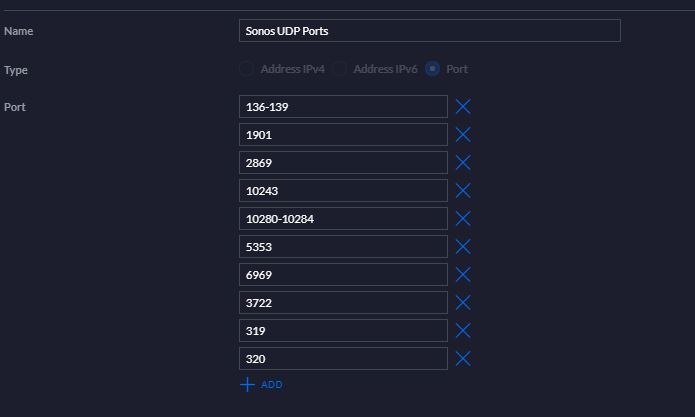
Task: Click the 136-139 port input field
Action: click(343, 107)
